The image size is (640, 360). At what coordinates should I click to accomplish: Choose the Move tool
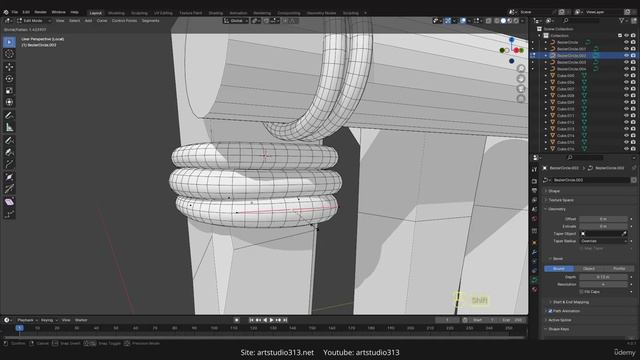[x=9, y=67]
